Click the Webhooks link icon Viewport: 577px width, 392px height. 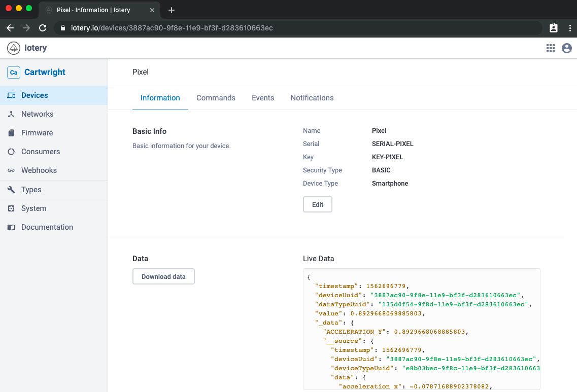[11, 170]
